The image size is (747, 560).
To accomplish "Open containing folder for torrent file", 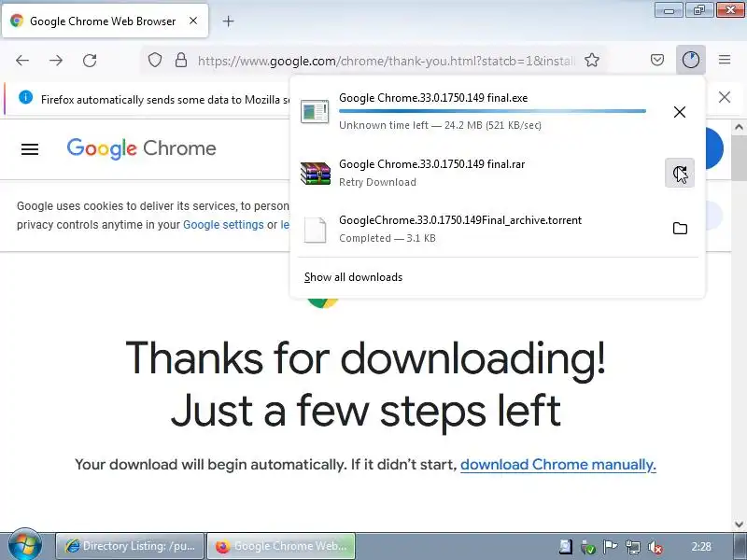I will click(x=680, y=229).
